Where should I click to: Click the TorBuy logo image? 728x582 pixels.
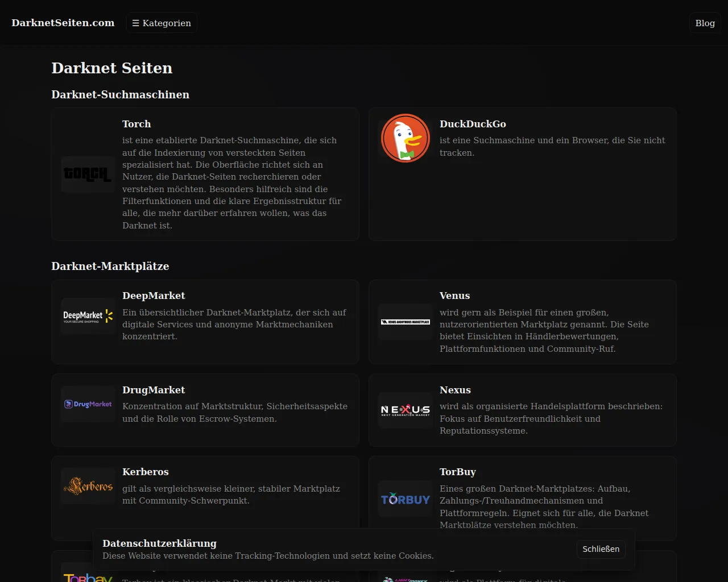(x=406, y=499)
